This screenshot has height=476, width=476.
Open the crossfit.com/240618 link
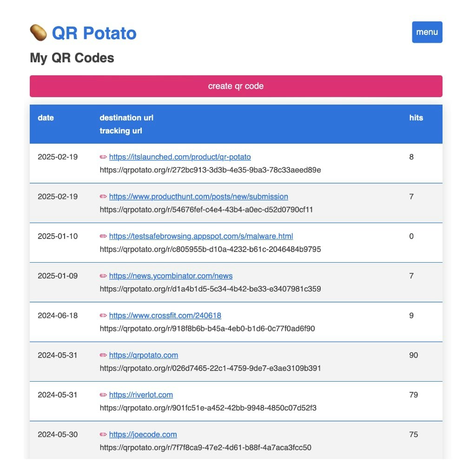pyautogui.click(x=165, y=316)
